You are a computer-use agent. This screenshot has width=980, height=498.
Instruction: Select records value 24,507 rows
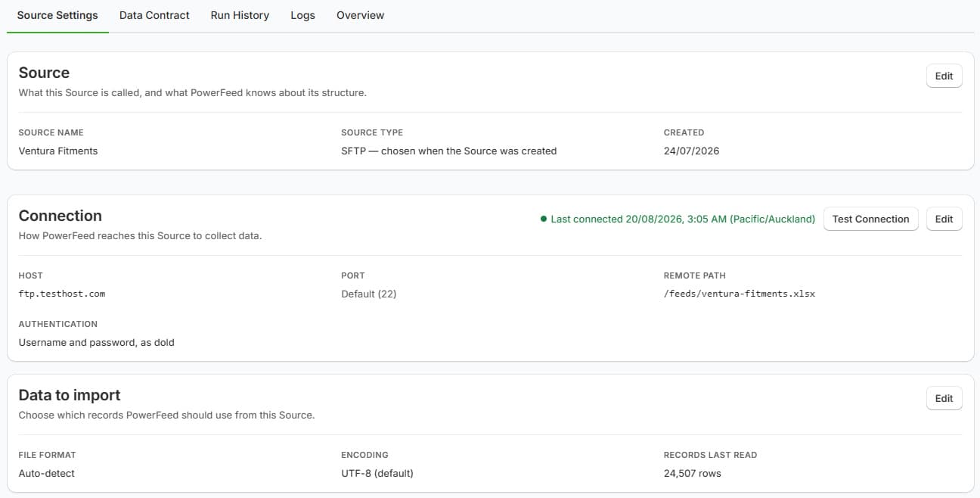click(x=692, y=473)
